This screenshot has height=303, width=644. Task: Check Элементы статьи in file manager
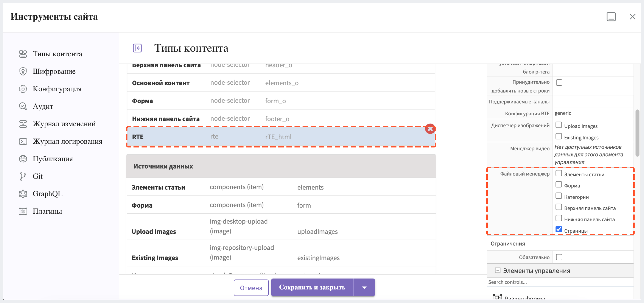coord(559,173)
